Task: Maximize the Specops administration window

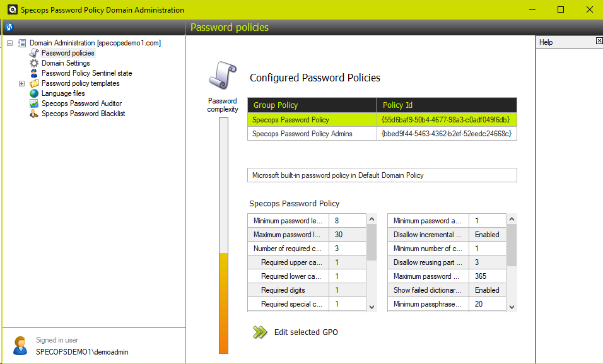Action: (561, 9)
